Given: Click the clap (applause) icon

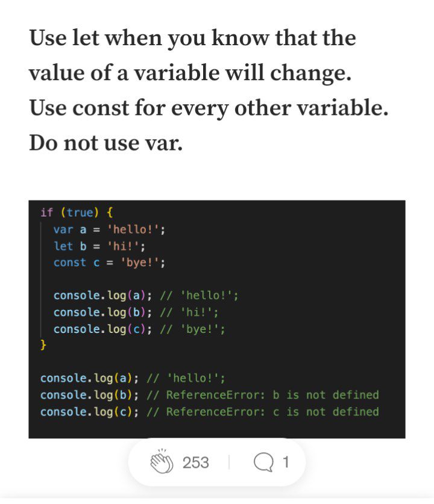Looking at the screenshot, I should [162, 462].
